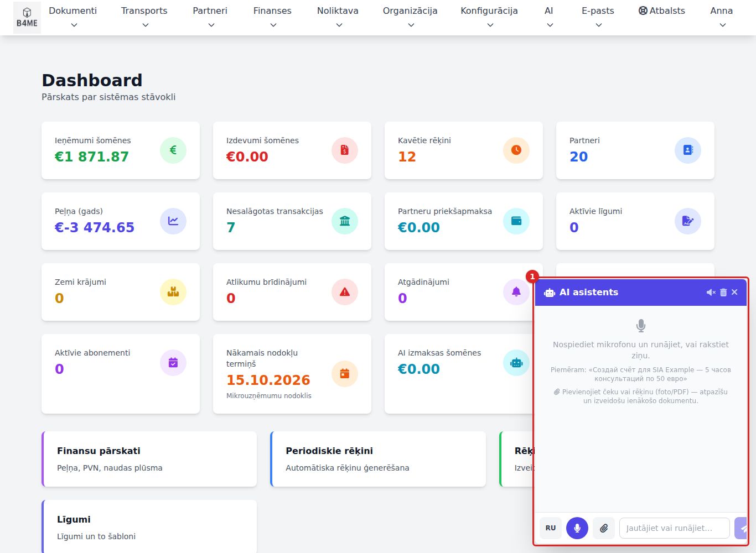
Task: Expand the Dokumenti menu
Action: coord(73,18)
